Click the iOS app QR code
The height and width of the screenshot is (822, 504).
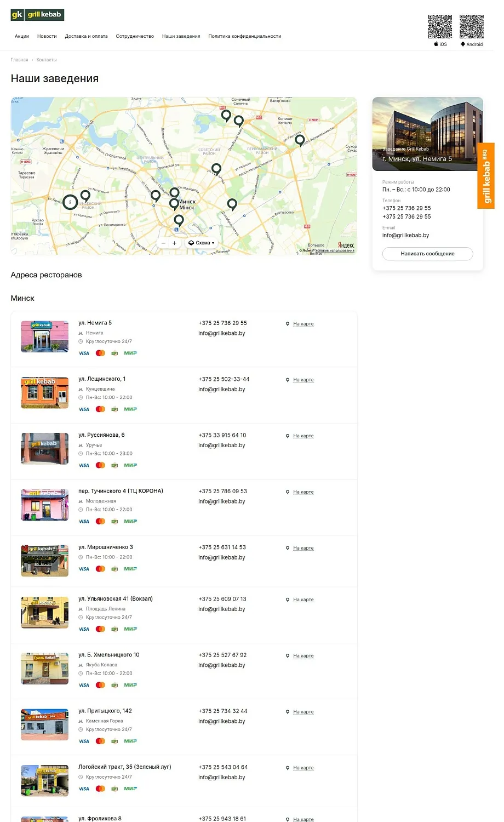[x=440, y=27]
